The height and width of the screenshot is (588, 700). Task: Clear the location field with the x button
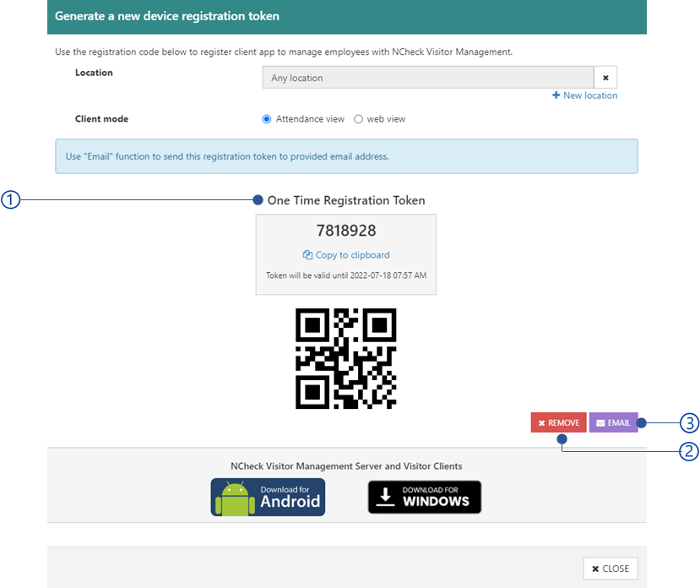(x=605, y=78)
